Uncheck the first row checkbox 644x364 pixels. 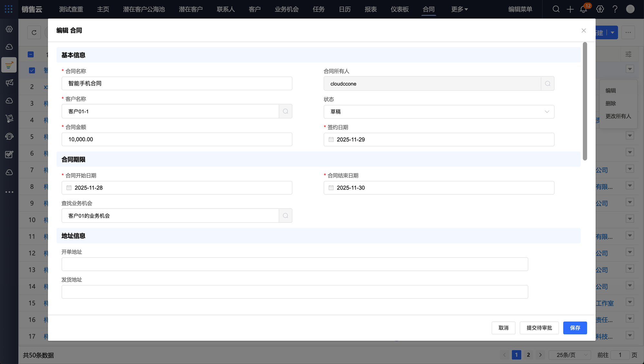(32, 70)
